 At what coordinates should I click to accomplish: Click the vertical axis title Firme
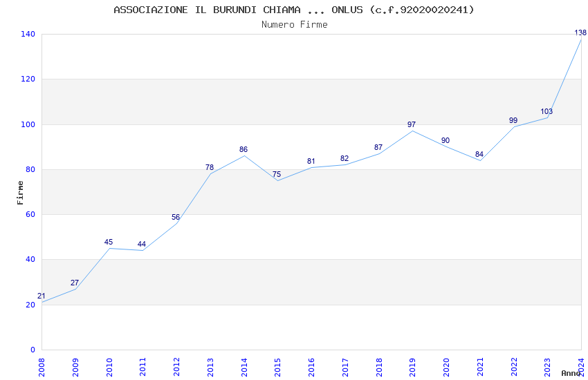point(20,193)
